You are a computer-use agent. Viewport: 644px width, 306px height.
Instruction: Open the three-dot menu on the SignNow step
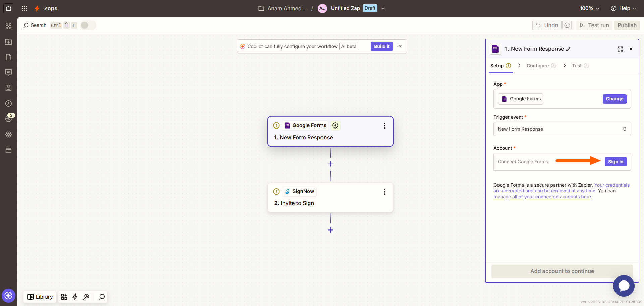tap(384, 192)
